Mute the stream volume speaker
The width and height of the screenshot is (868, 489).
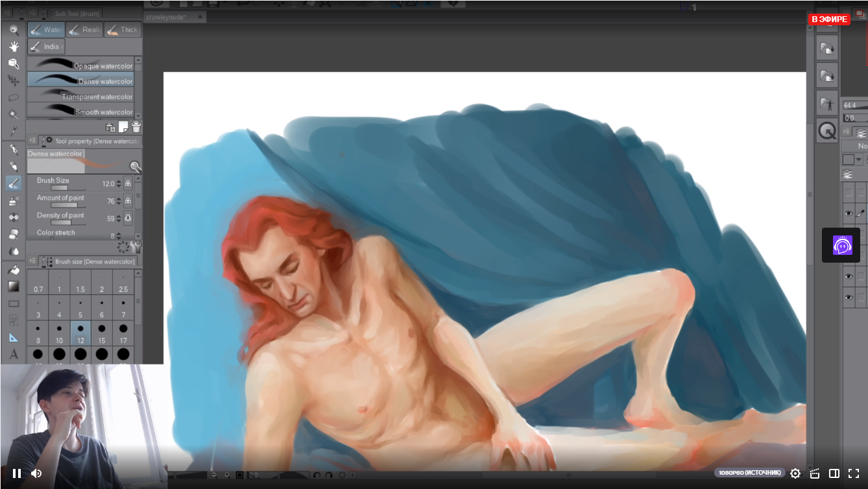click(36, 473)
